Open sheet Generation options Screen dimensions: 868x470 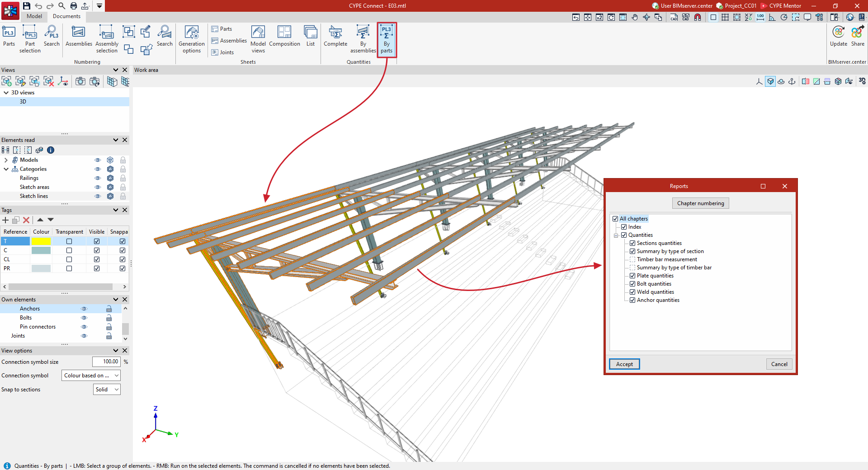click(x=192, y=40)
